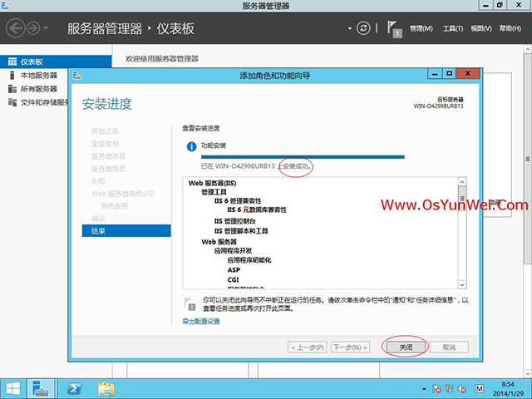Click the back navigation arrow in Server Manager

16,28
